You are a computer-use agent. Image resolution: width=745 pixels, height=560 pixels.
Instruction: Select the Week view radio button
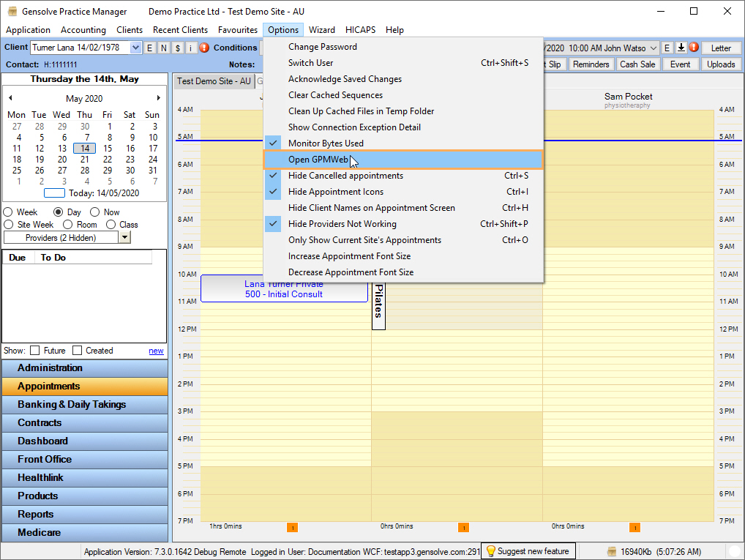(9, 212)
